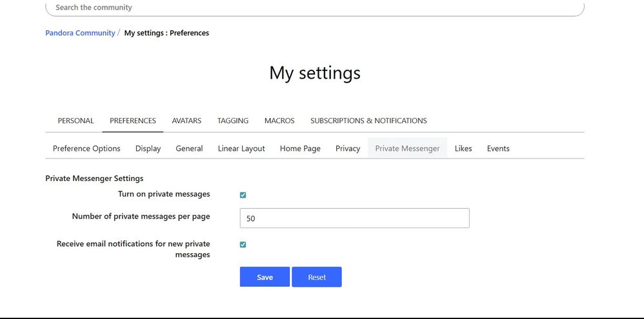Go to the Home Page sub-tab
This screenshot has height=319, width=644.
tap(300, 148)
